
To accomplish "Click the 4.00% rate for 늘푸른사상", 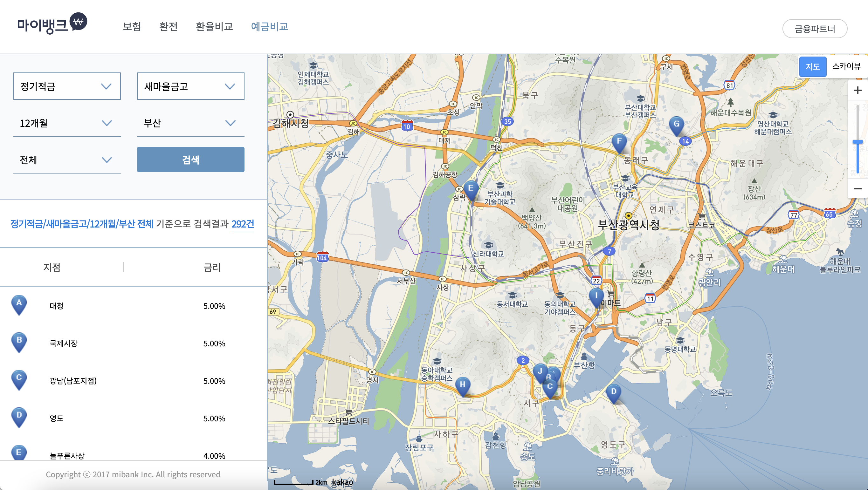I will click(x=214, y=456).
